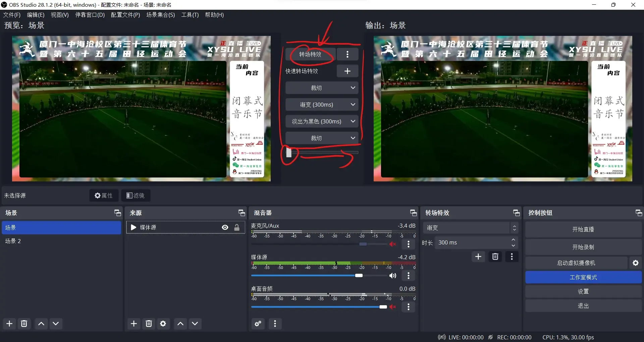Image resolution: width=644 pixels, height=342 pixels.
Task: Remove the transition with the trash icon
Action: (495, 256)
